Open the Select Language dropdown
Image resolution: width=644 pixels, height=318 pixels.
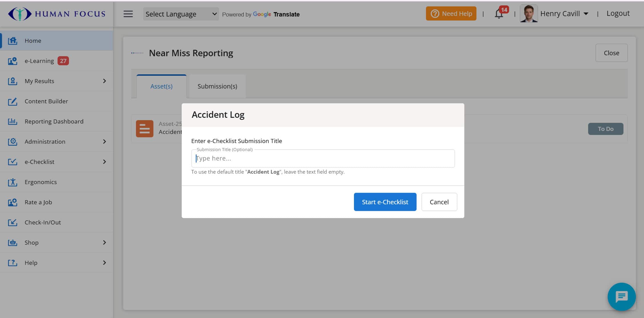[181, 14]
